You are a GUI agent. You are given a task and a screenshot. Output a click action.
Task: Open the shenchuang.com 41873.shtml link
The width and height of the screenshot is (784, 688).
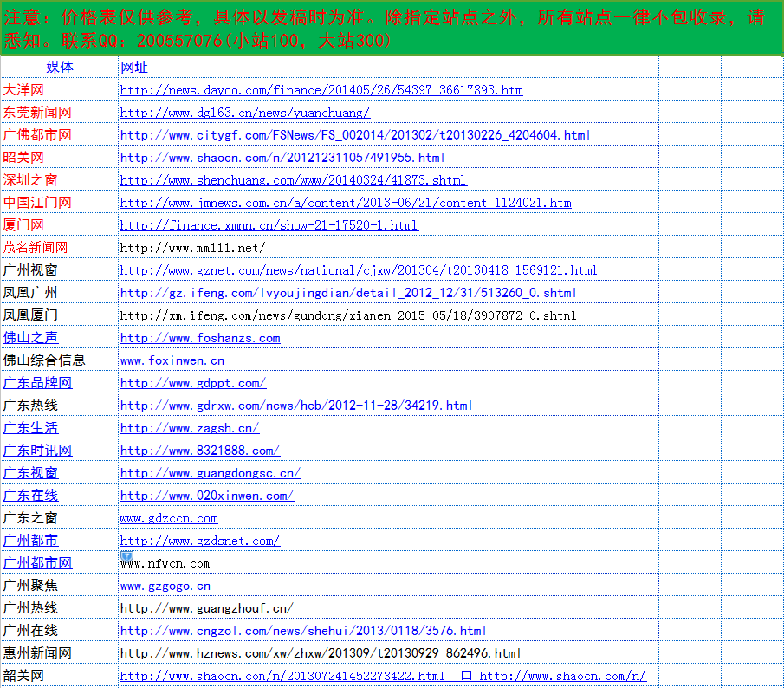pos(293,180)
